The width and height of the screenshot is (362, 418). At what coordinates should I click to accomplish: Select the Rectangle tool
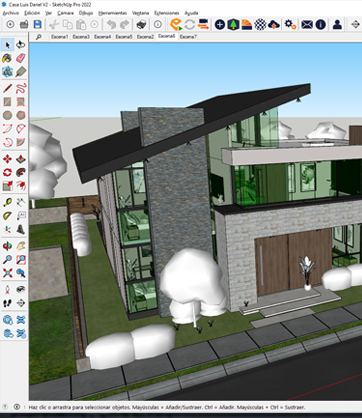pos(8,102)
